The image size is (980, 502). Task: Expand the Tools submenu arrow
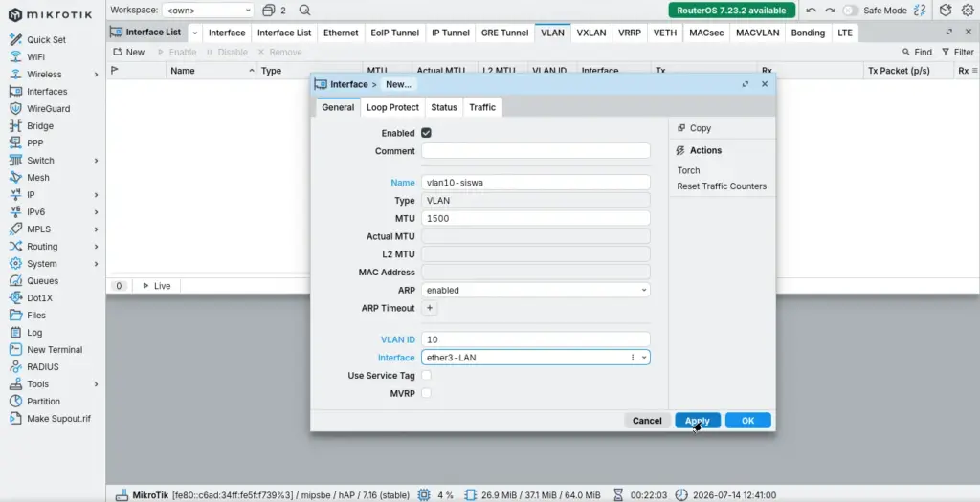pos(97,384)
